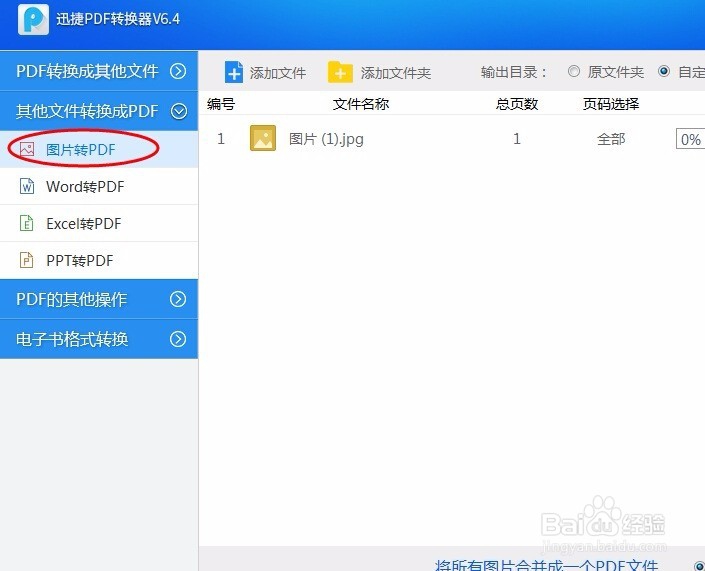705x571 pixels.
Task: Click the Excel转PDF document icon
Action: point(27,223)
